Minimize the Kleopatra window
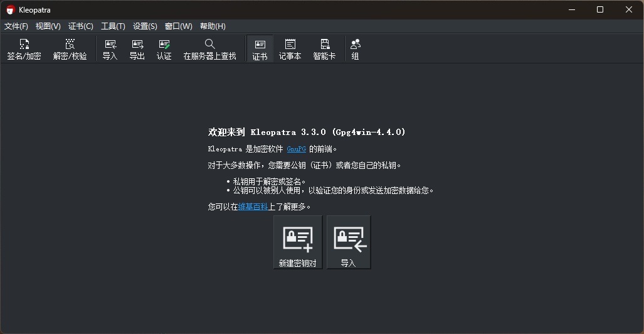 pos(572,9)
